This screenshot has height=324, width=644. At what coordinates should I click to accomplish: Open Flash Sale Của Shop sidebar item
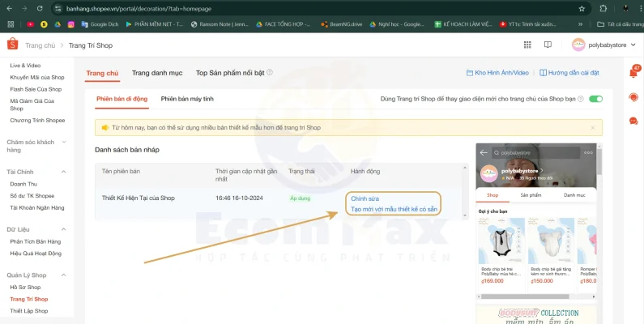(x=36, y=89)
